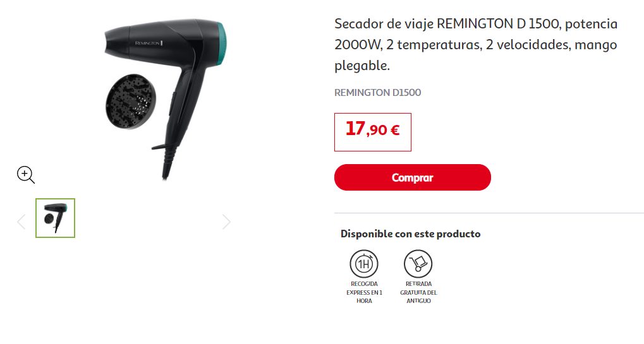Click the free old-appliance removal trolley icon
This screenshot has width=644, height=344.
click(418, 264)
